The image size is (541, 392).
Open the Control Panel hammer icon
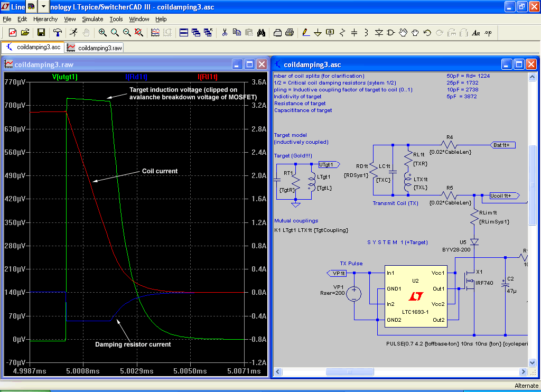point(57,32)
